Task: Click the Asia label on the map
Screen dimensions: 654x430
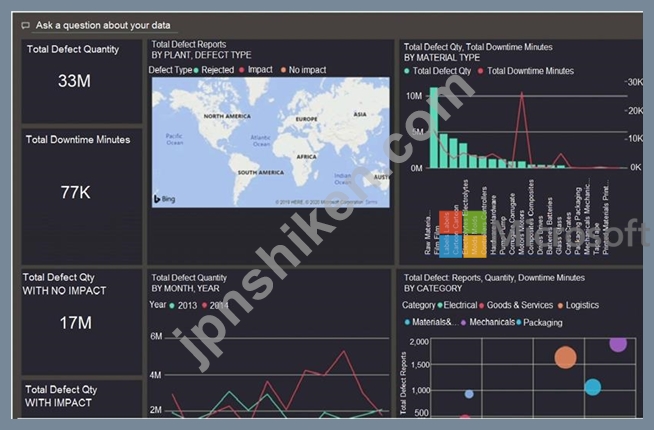Action: tap(360, 114)
